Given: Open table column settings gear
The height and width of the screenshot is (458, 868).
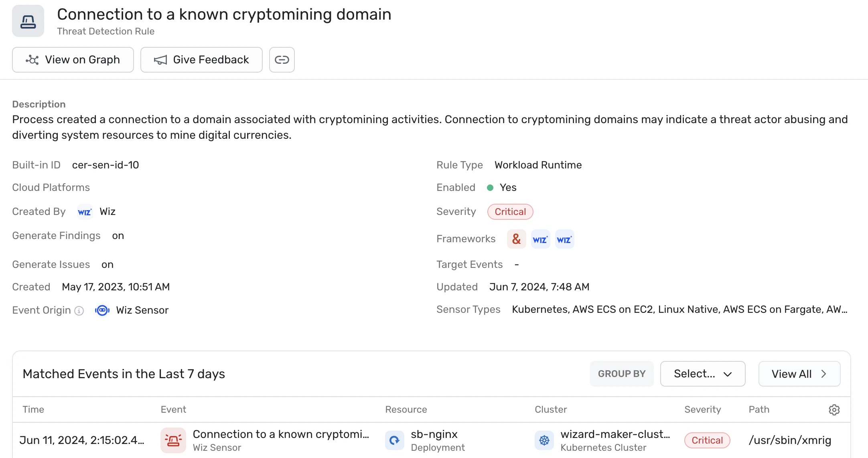Looking at the screenshot, I should [834, 409].
